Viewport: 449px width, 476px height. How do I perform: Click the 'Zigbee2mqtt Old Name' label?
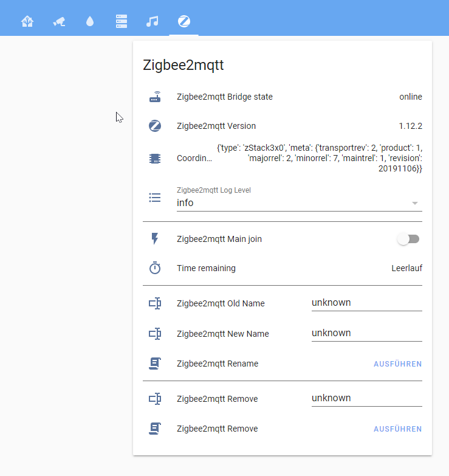point(221,303)
